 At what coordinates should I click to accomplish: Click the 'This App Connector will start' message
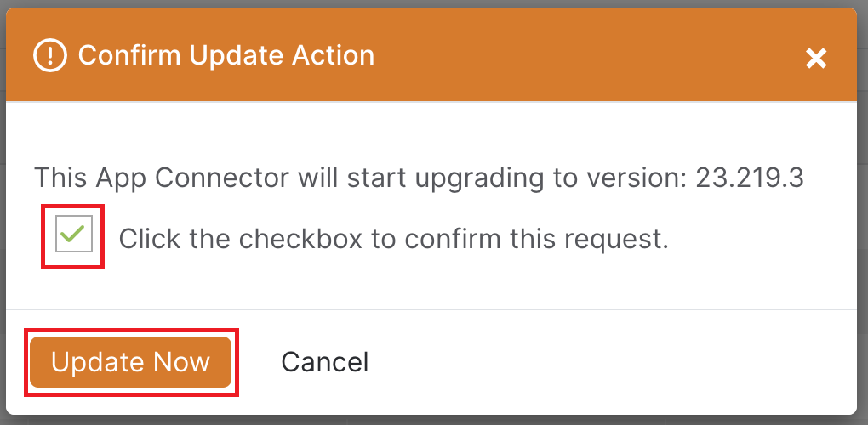[x=419, y=178]
